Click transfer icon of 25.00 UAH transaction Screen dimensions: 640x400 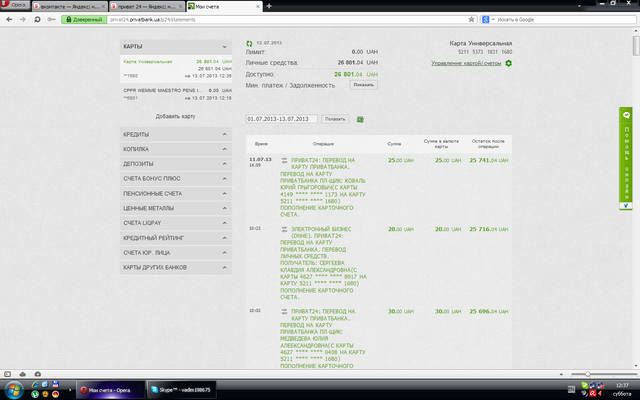284,160
